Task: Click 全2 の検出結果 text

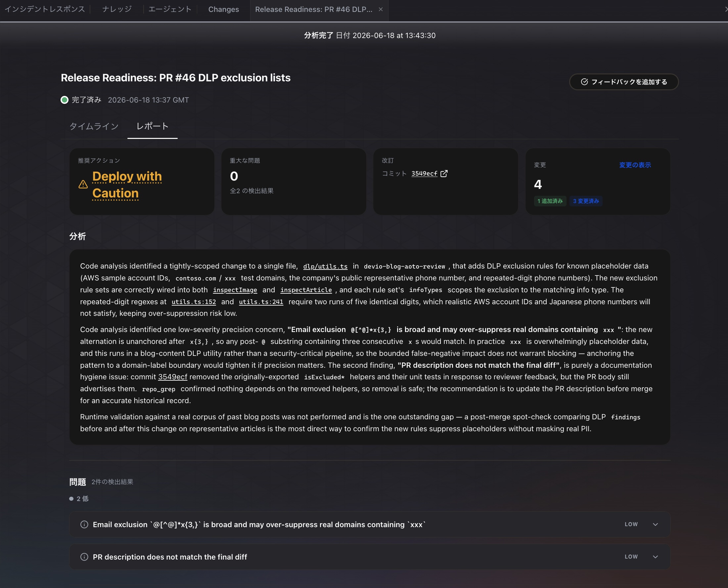Action: pos(251,191)
